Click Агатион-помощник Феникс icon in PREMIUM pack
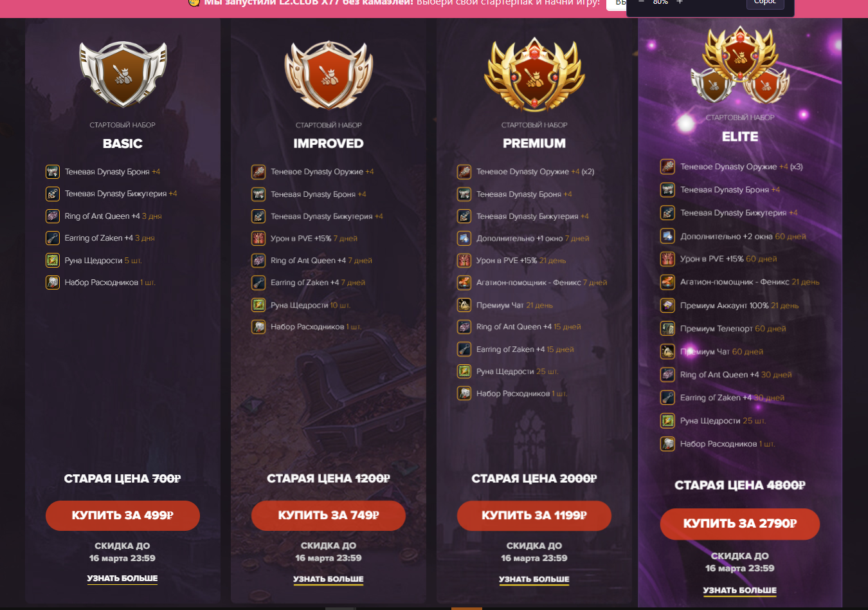The height and width of the screenshot is (610, 868). (x=464, y=282)
